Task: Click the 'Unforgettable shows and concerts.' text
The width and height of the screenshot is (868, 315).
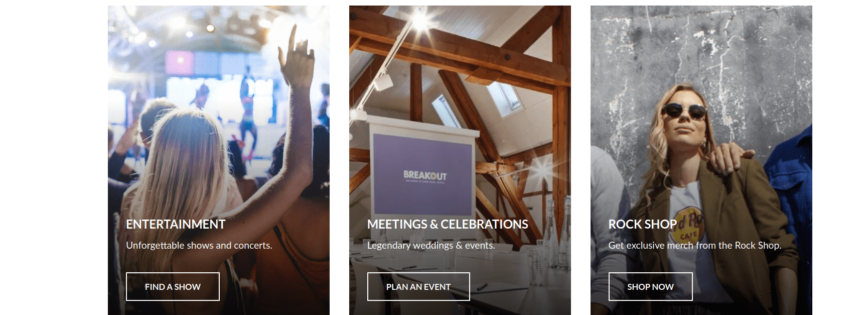Action: pos(199,245)
